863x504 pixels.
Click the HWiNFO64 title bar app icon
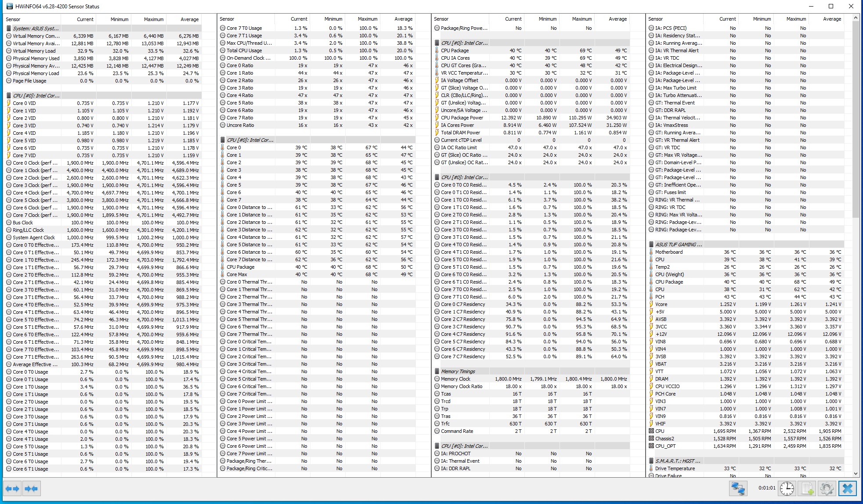[9, 6]
